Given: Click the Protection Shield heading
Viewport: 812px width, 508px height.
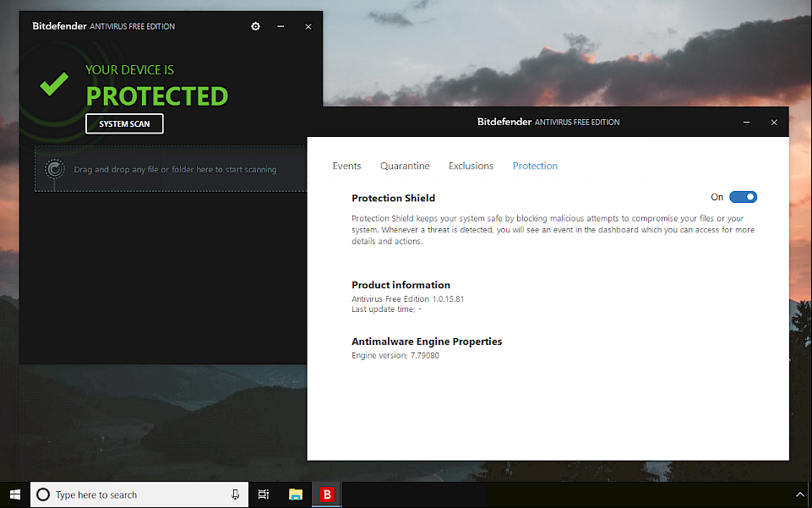Looking at the screenshot, I should tap(393, 198).
